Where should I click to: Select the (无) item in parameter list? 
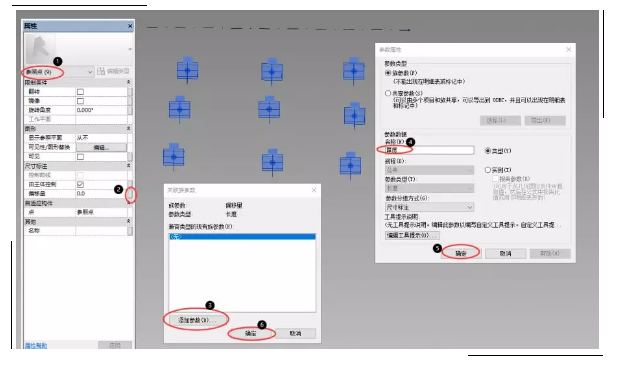242,237
